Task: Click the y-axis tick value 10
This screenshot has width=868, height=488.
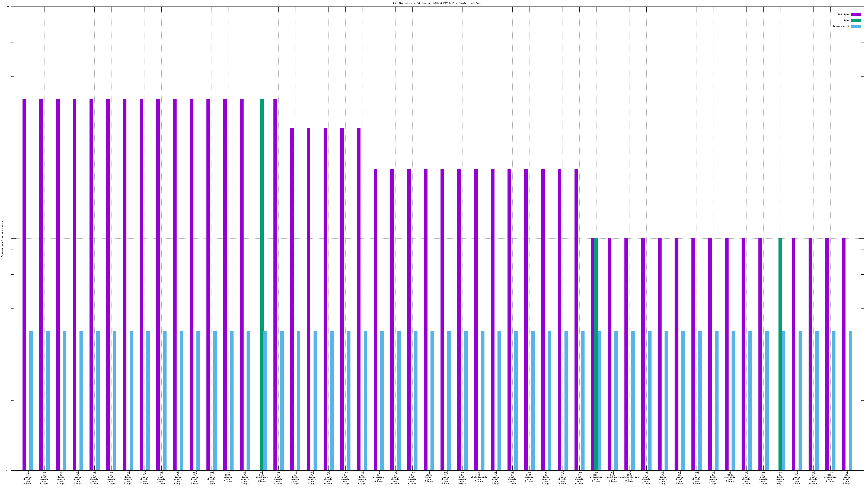Action: (x=8, y=7)
